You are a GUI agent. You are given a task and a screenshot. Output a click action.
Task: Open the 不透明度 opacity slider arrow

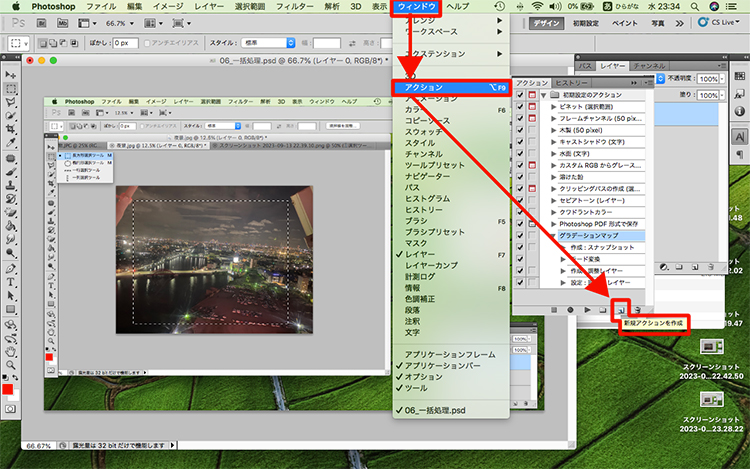(x=722, y=79)
